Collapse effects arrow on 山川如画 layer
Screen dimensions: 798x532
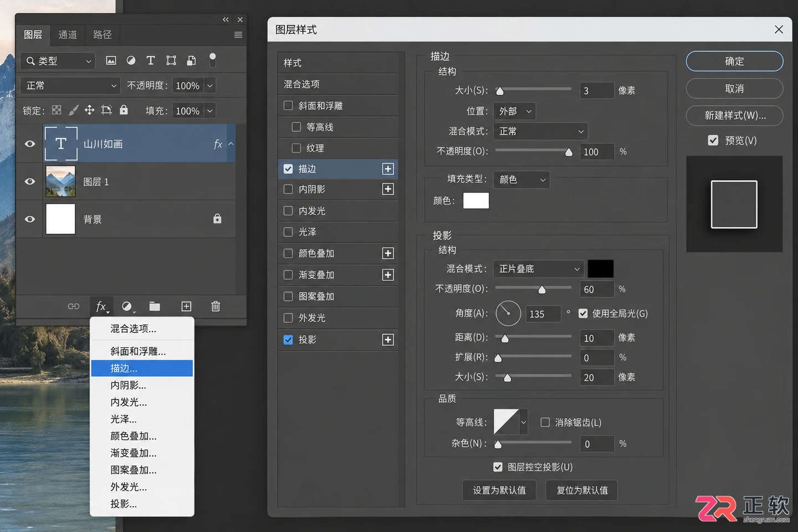pos(231,144)
